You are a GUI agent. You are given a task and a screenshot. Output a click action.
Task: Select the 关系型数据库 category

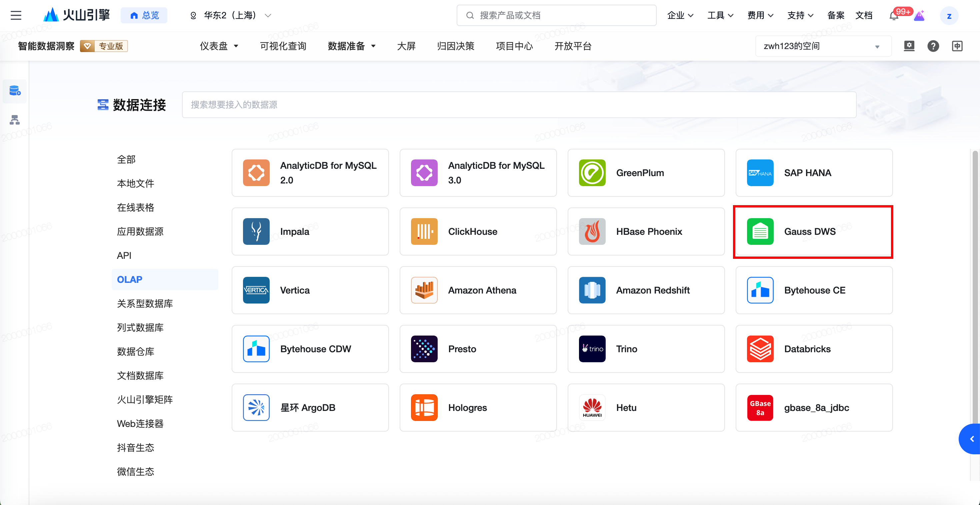[x=145, y=303]
